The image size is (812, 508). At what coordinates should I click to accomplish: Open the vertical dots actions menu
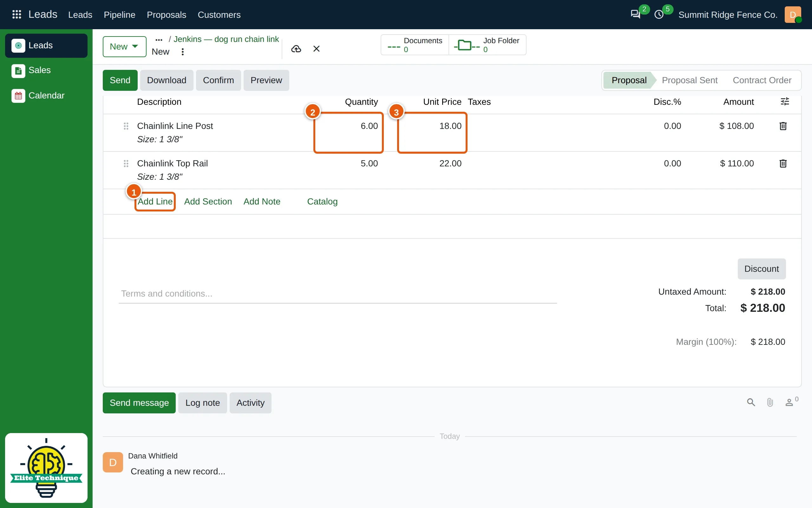[182, 52]
